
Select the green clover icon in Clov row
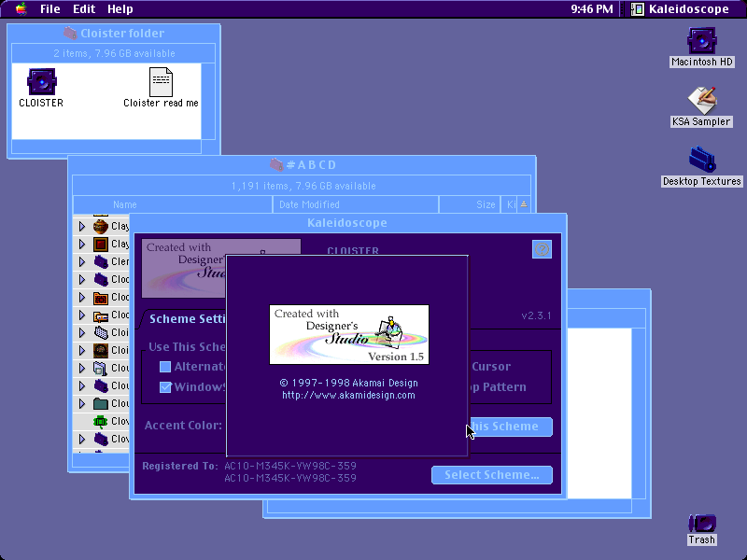click(101, 422)
